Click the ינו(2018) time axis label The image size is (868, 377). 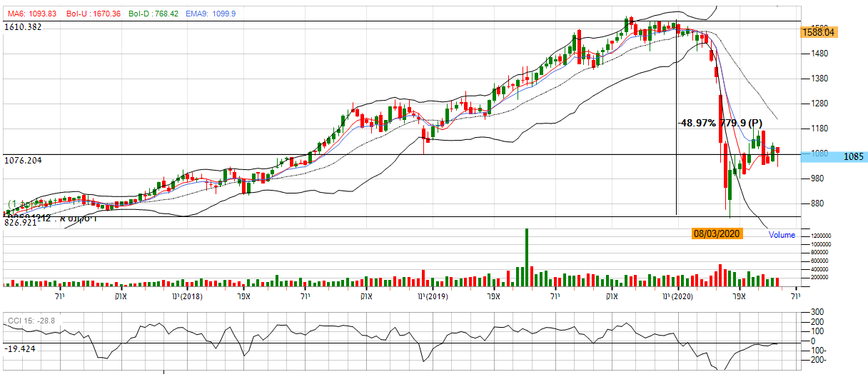(188, 296)
